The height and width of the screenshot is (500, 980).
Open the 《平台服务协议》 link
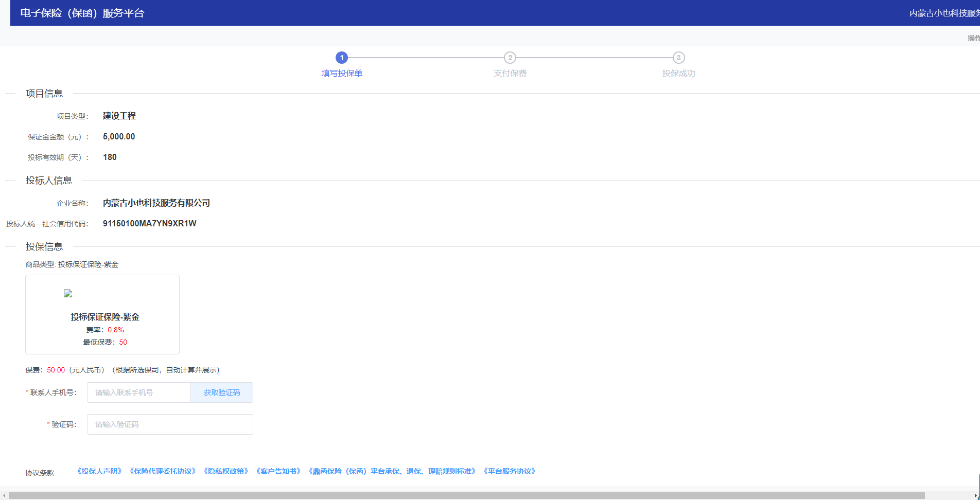point(510,471)
